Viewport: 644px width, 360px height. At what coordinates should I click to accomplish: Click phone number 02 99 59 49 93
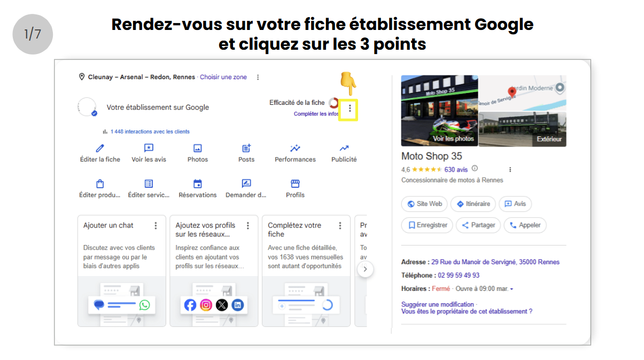click(459, 275)
